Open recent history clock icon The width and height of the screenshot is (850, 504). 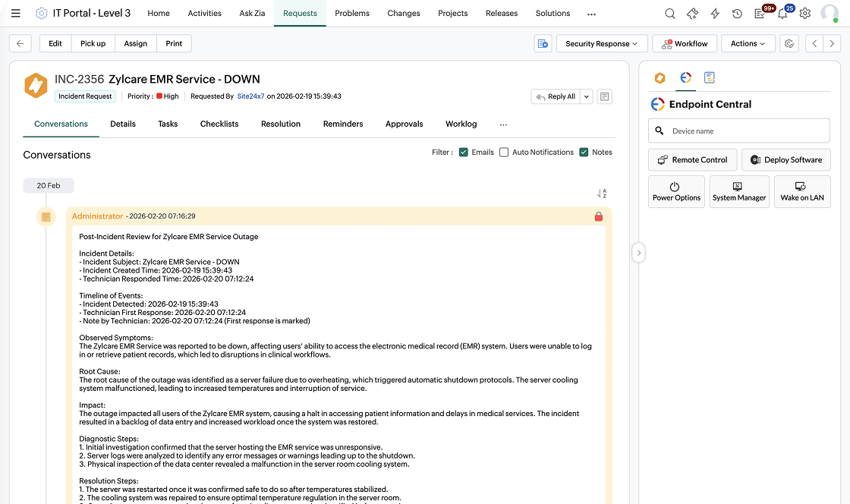click(x=737, y=14)
